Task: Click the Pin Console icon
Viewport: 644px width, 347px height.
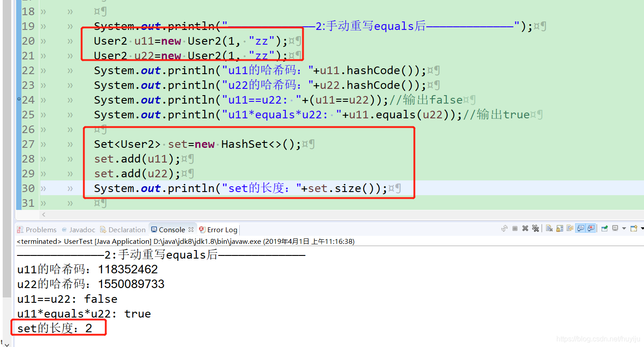Action: (604, 228)
